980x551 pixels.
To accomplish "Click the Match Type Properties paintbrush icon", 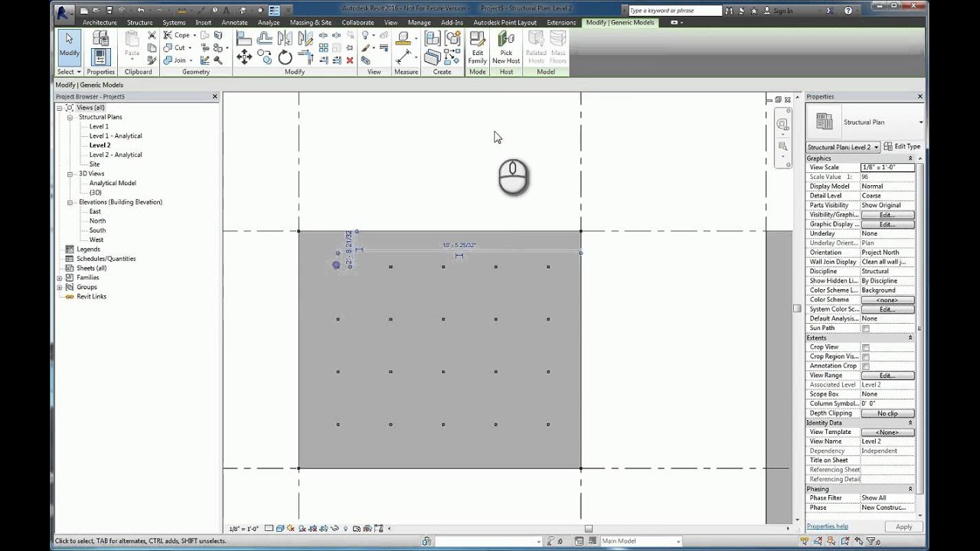I will [x=152, y=60].
